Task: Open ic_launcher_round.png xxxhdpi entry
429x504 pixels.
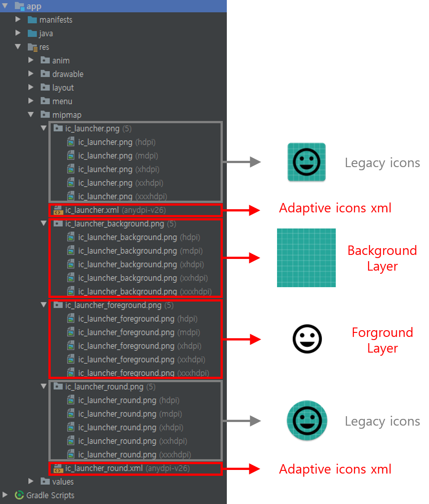Action: (x=71, y=454)
